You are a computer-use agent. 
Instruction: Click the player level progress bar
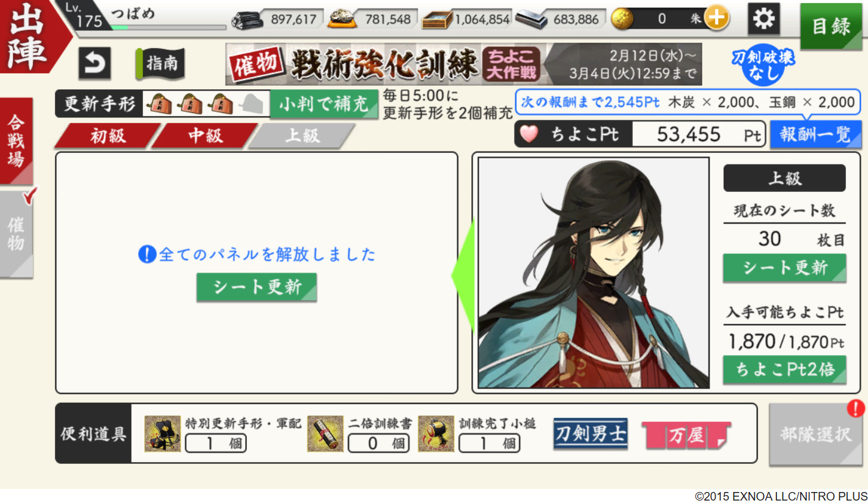click(x=168, y=28)
